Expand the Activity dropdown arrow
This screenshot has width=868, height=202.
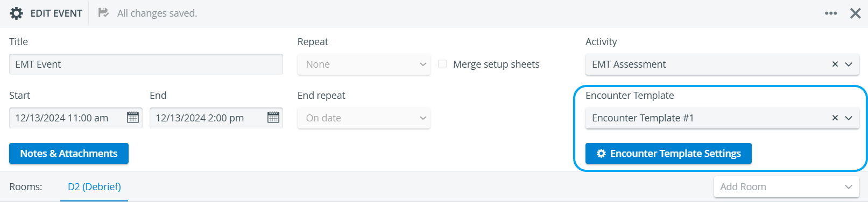849,64
